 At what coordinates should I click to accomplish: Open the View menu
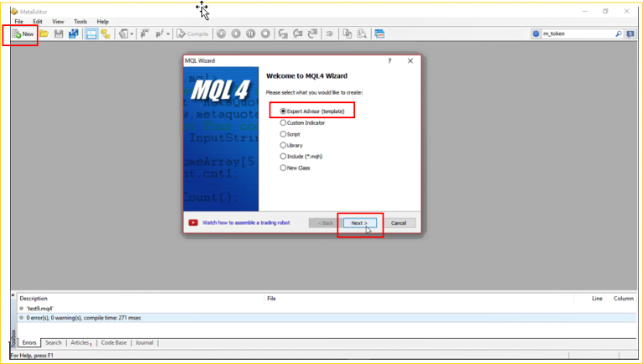click(59, 21)
